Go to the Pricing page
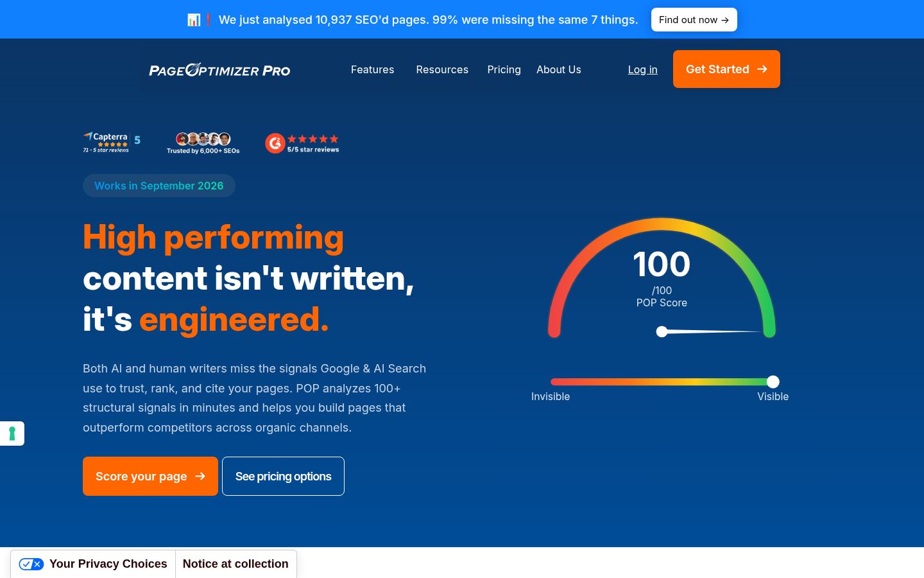Image resolution: width=924 pixels, height=578 pixels. [504, 69]
